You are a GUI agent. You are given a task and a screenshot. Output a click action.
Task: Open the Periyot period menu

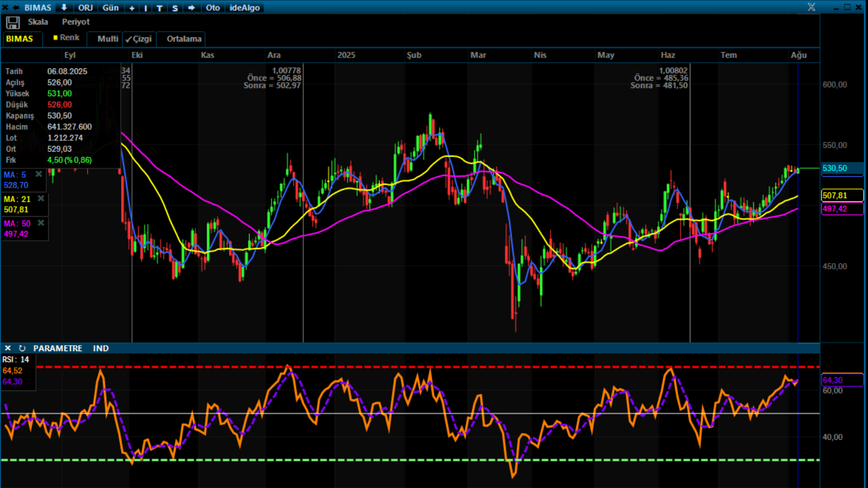coord(76,22)
